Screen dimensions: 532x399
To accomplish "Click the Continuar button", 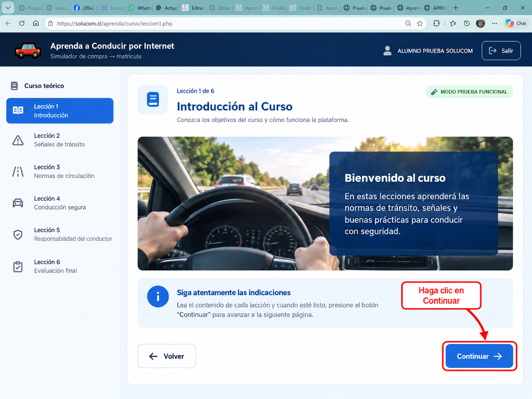I will 479,356.
